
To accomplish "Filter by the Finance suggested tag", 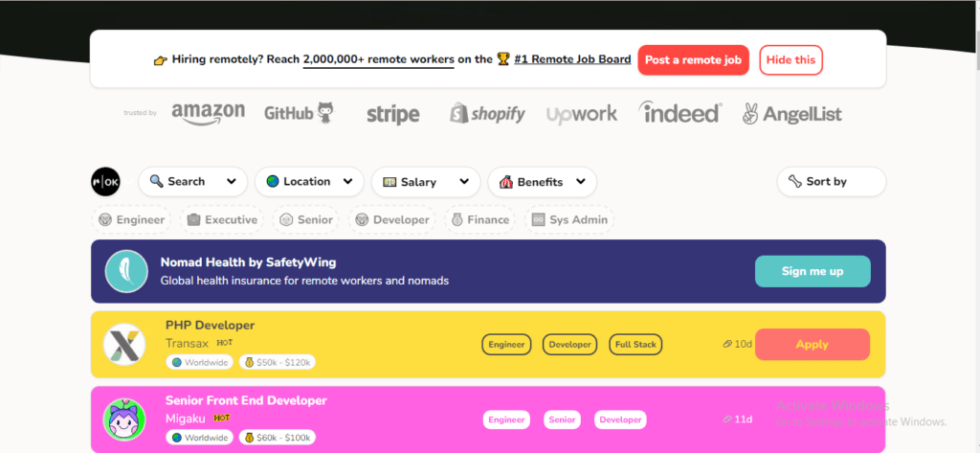I will pyautogui.click(x=480, y=219).
